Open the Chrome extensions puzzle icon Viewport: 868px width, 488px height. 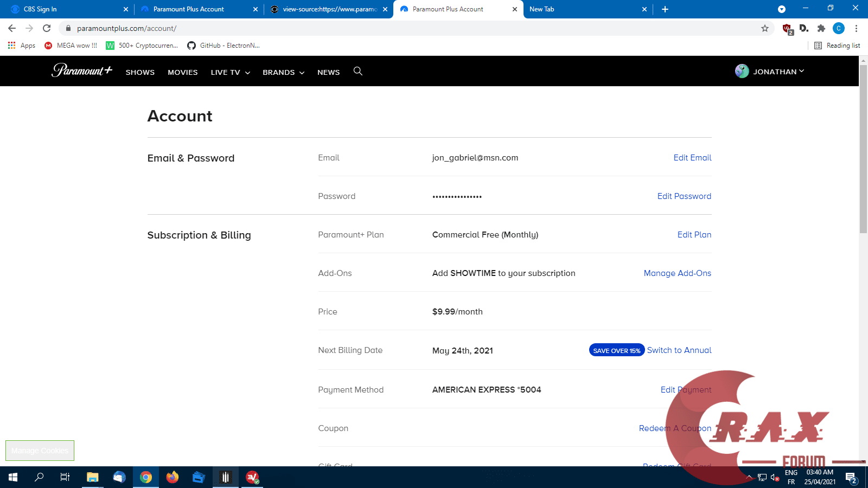tap(821, 28)
